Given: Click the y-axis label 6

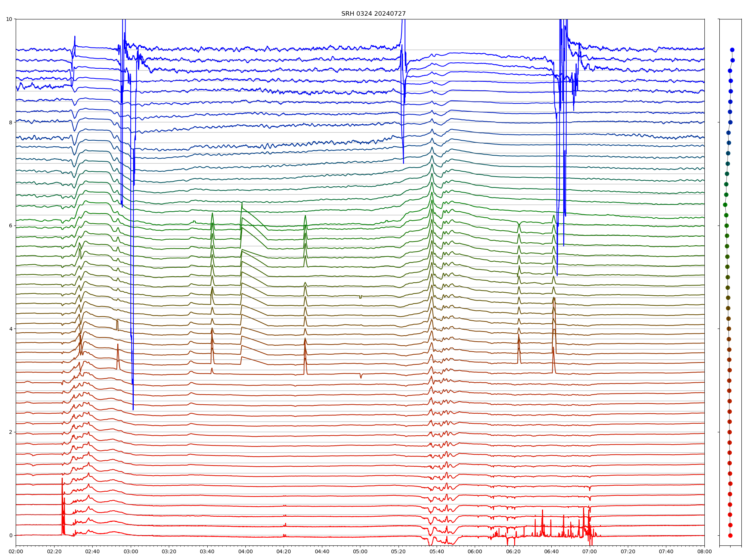Looking at the screenshot, I should pos(10,225).
